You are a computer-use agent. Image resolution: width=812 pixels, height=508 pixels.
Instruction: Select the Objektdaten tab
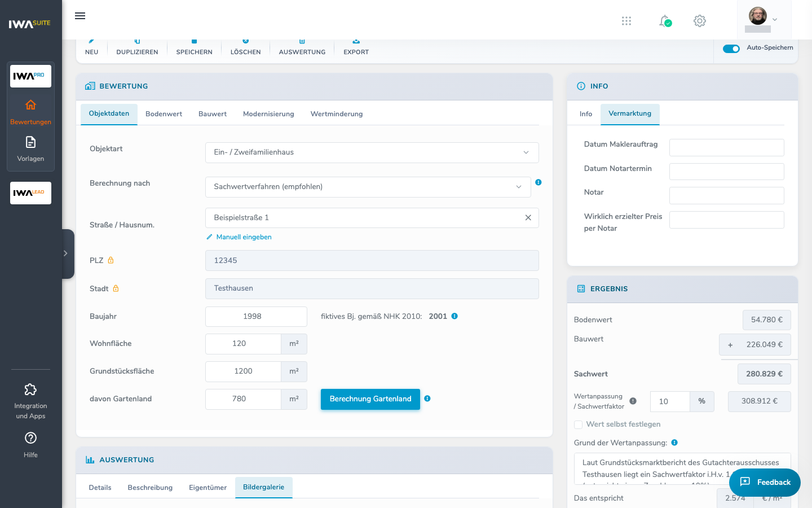(109, 114)
